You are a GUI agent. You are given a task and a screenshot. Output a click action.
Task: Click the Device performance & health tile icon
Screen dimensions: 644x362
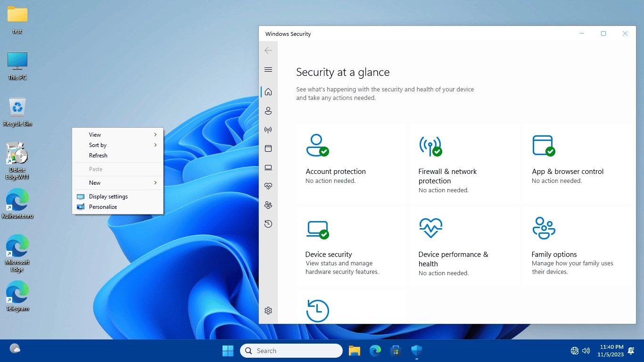pyautogui.click(x=430, y=228)
